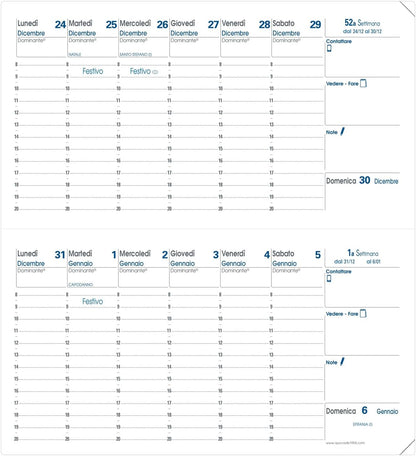Viewport: 416px width, 456px height.
Task: Click Sabato 29 Dicembre day header
Action: [x=296, y=28]
